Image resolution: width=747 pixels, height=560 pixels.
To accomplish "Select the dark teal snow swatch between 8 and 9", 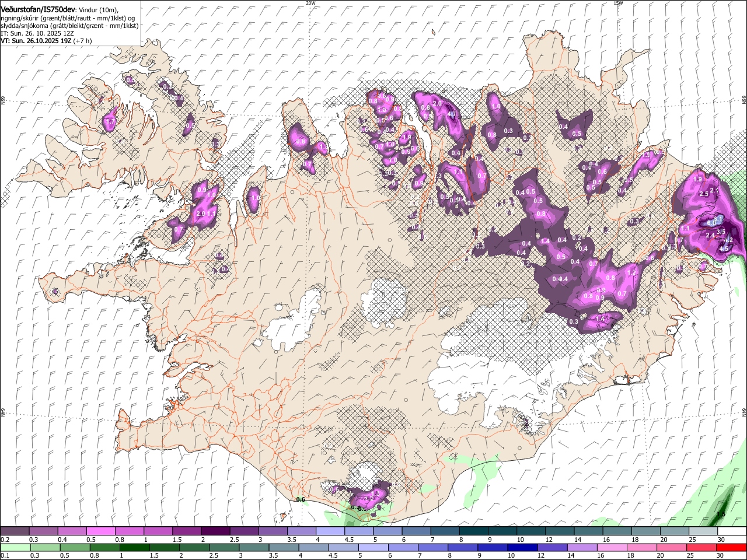I will [x=474, y=531].
